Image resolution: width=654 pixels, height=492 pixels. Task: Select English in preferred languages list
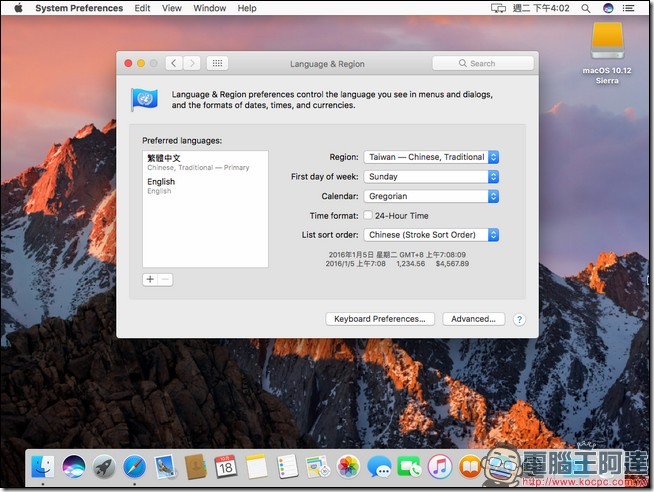[205, 186]
